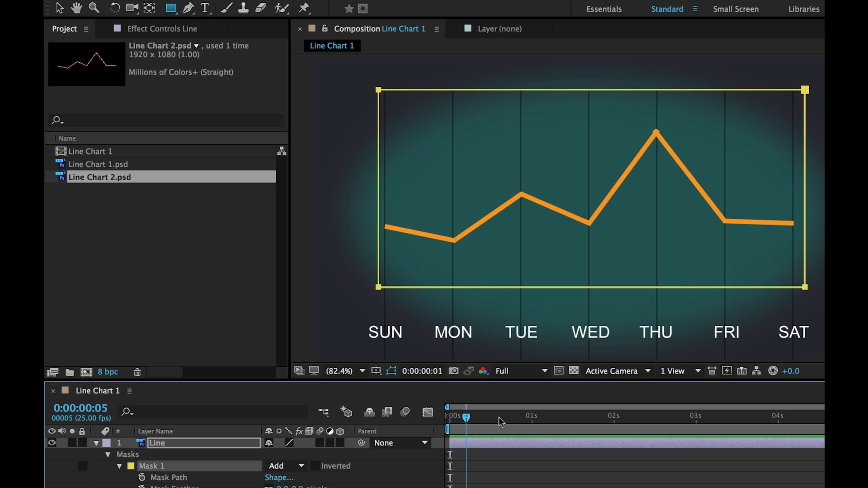The width and height of the screenshot is (868, 488).
Task: Open the Parent None dropdown
Action: tap(401, 443)
